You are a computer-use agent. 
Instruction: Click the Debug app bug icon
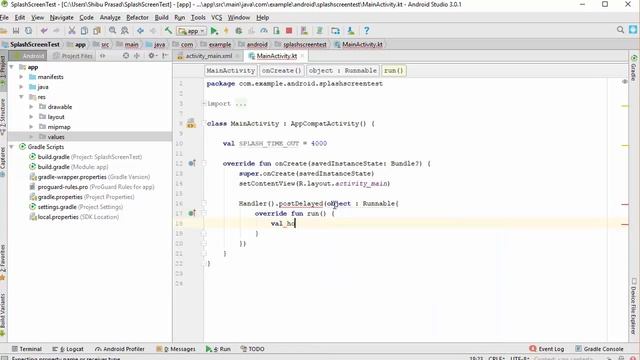click(239, 31)
